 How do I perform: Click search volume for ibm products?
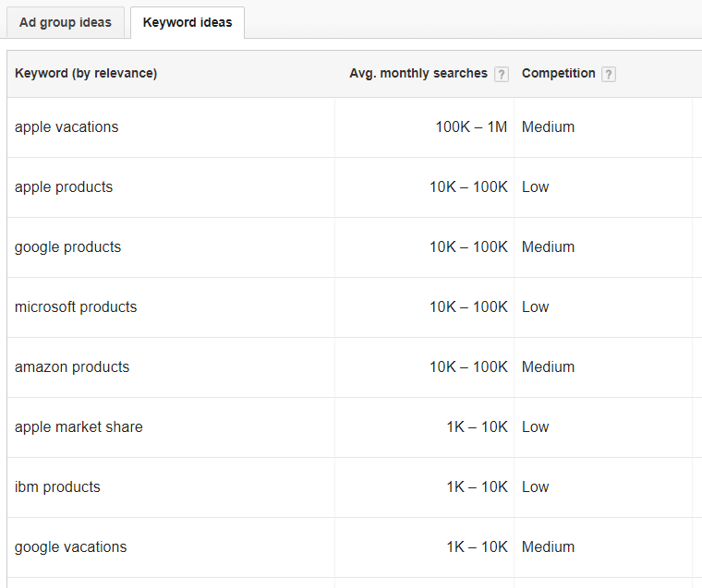(478, 486)
